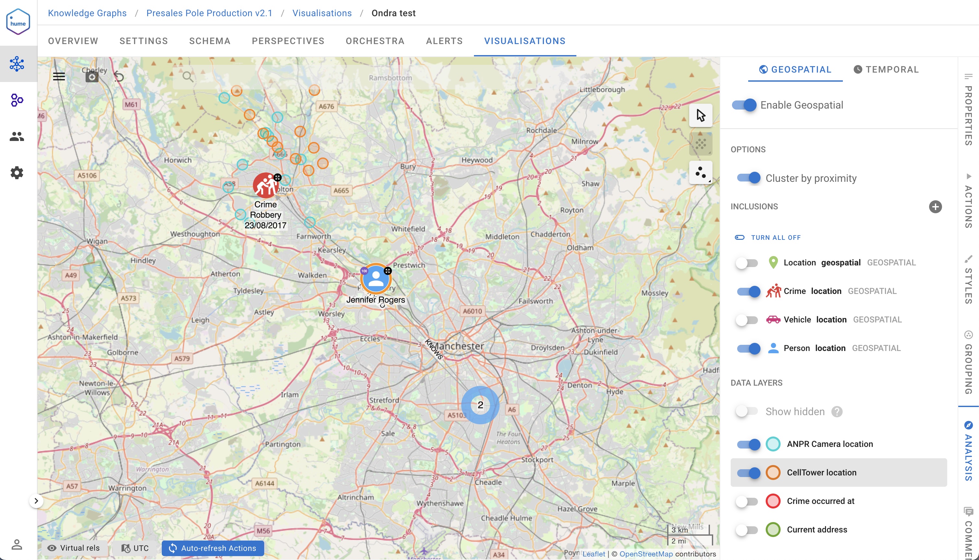Click the Show hidden help icon

tap(837, 412)
